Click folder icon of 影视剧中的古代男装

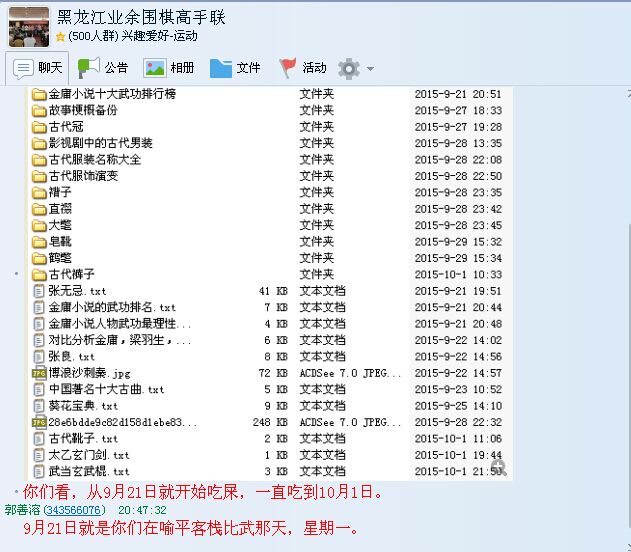point(39,144)
